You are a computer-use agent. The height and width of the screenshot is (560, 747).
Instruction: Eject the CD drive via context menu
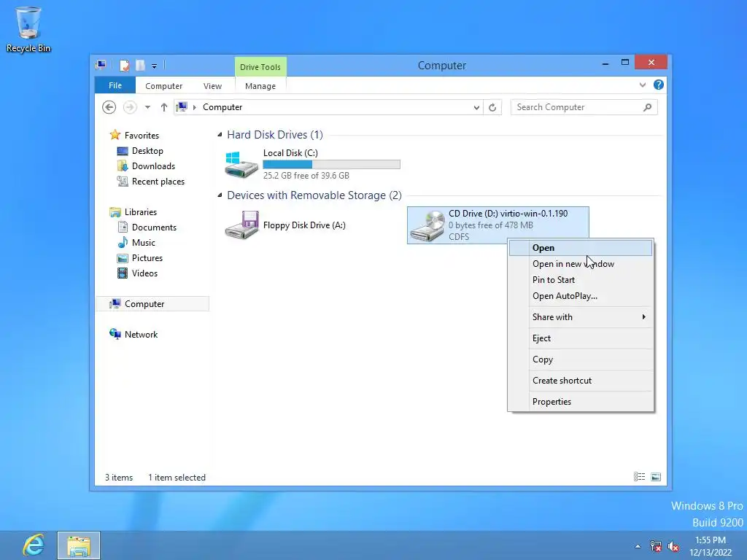(580, 338)
